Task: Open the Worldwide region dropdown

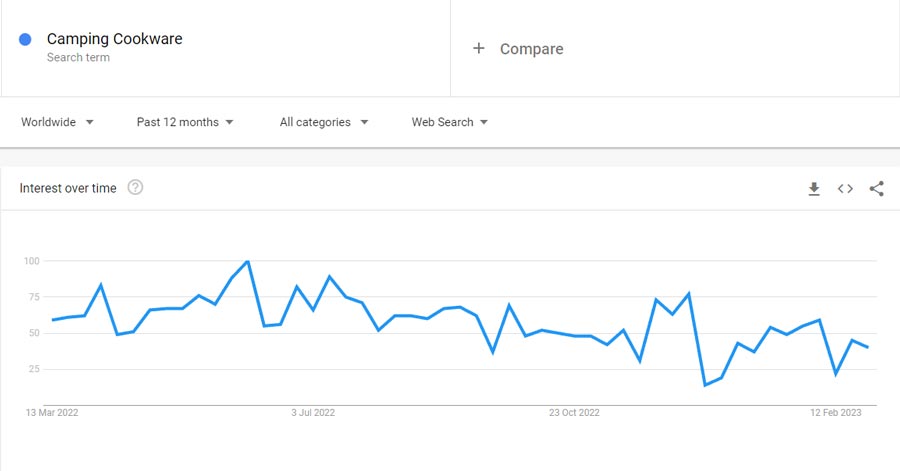Action: [58, 122]
